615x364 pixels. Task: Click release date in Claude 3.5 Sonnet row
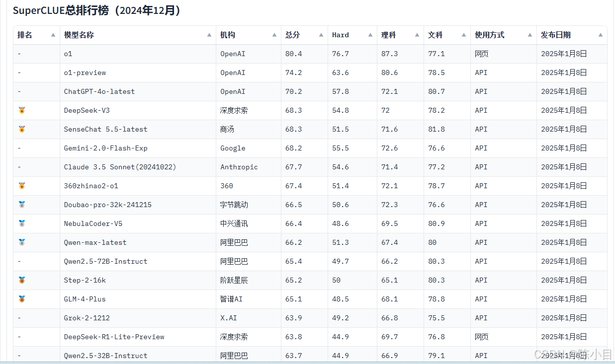(x=564, y=167)
